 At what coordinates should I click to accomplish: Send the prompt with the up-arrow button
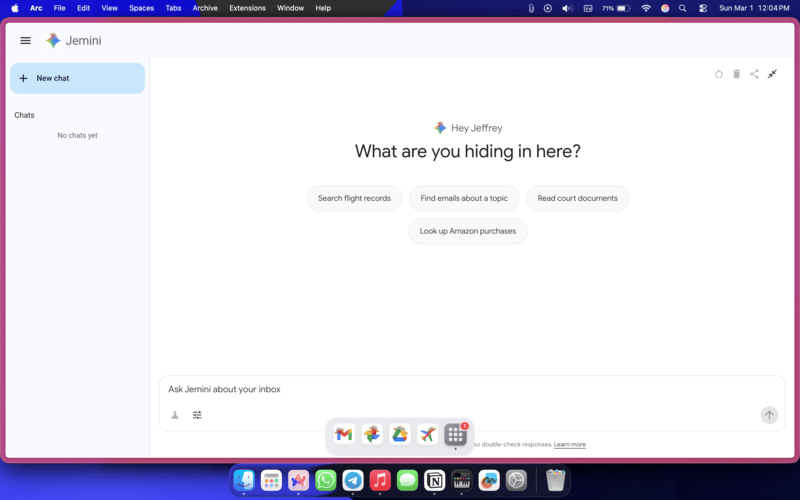(x=769, y=415)
